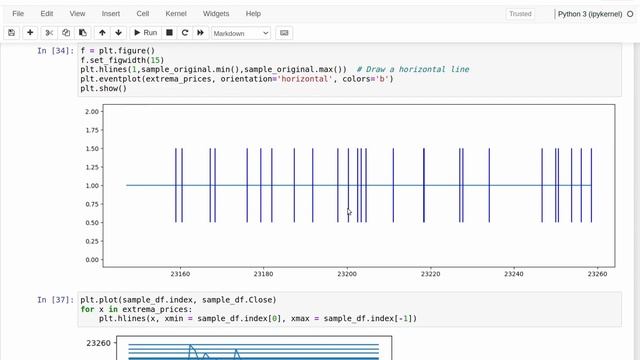Open the command palette keyboard icon
This screenshot has height=360, width=640.
point(284,33)
